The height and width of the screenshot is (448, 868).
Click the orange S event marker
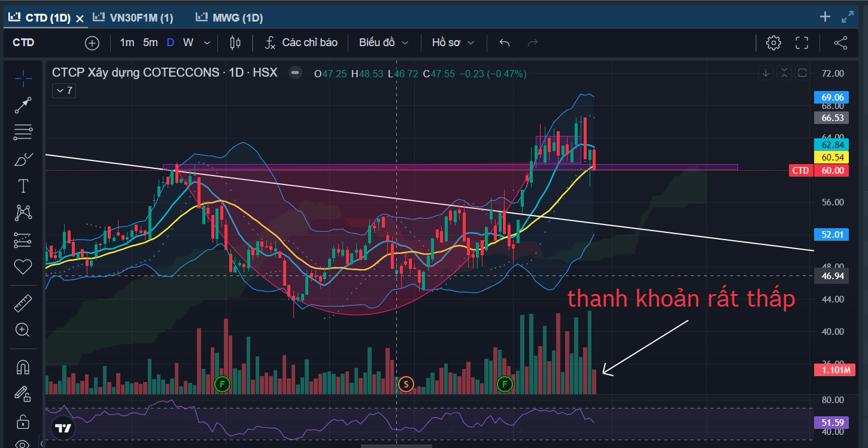(406, 384)
